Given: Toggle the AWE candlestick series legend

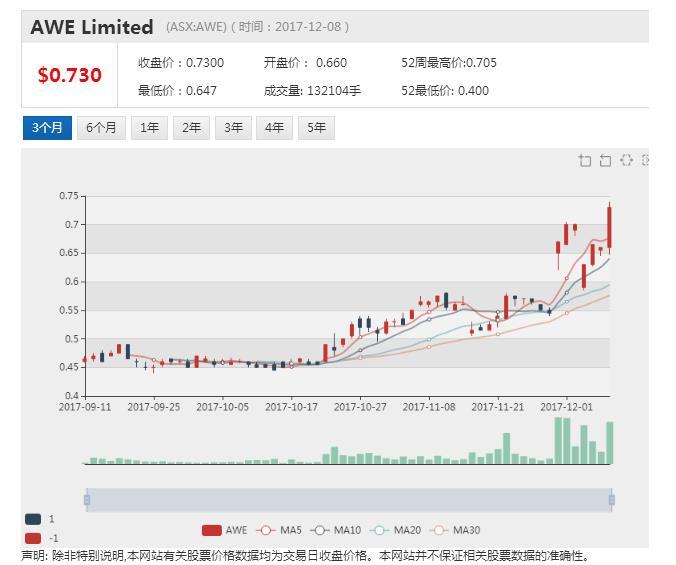Looking at the screenshot, I should click(224, 530).
